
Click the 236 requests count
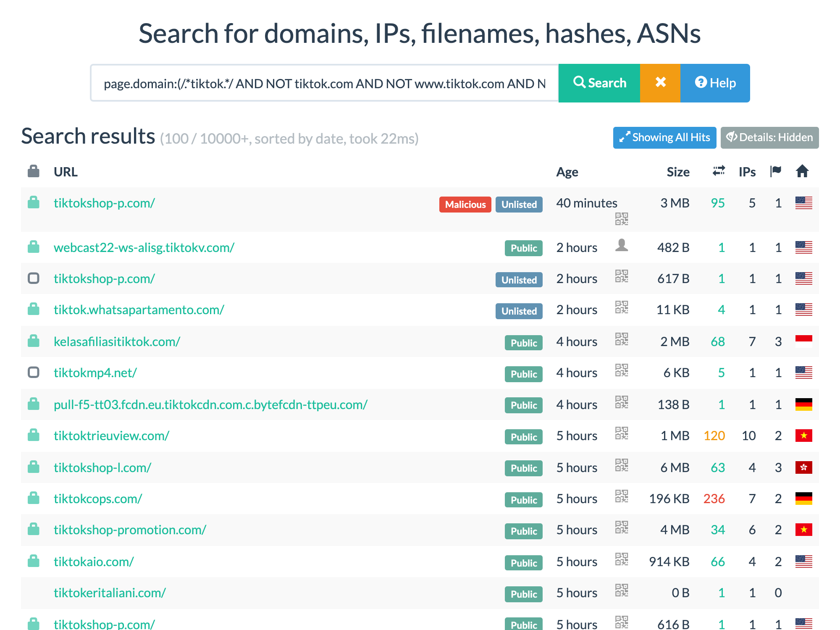pyautogui.click(x=714, y=499)
